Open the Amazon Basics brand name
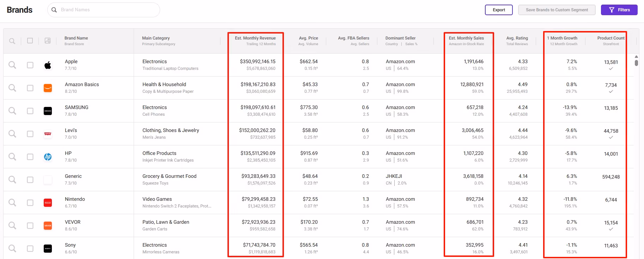Image resolution: width=644 pixels, height=259 pixels. click(82, 84)
